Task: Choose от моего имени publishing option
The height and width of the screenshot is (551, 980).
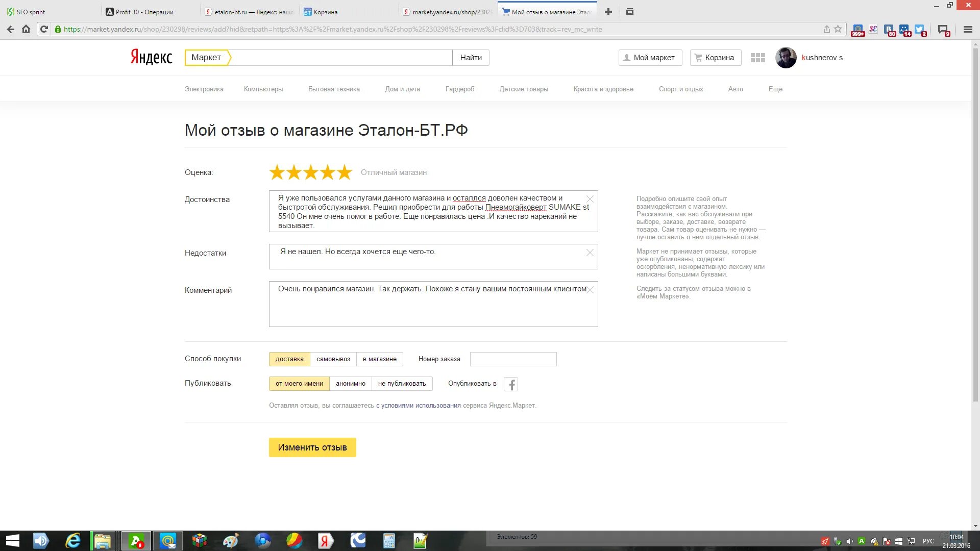Action: coord(299,384)
